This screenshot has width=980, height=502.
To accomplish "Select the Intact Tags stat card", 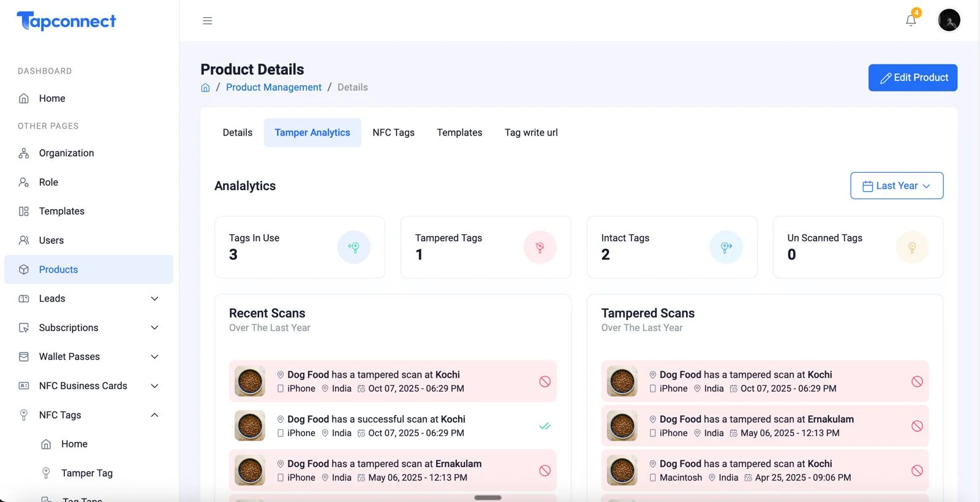I will (x=672, y=247).
